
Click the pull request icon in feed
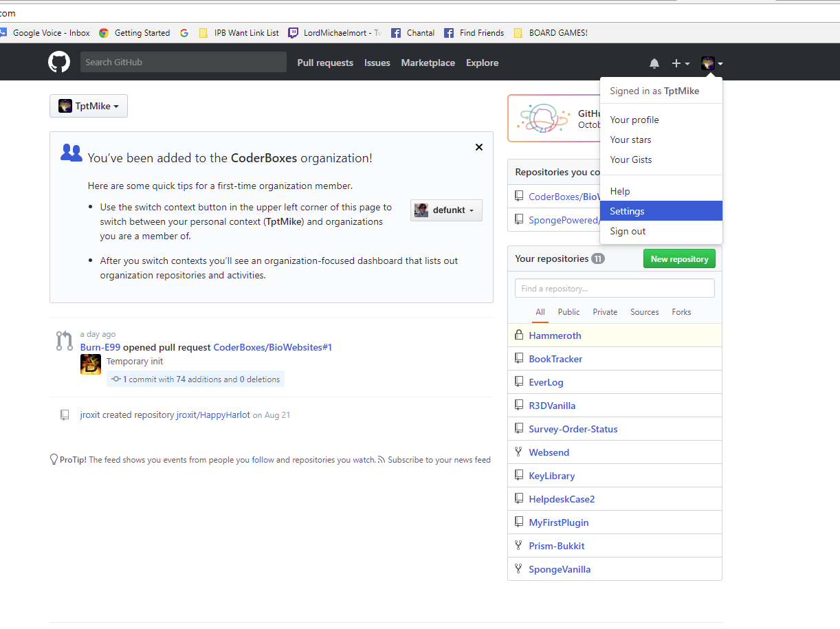[x=64, y=340]
